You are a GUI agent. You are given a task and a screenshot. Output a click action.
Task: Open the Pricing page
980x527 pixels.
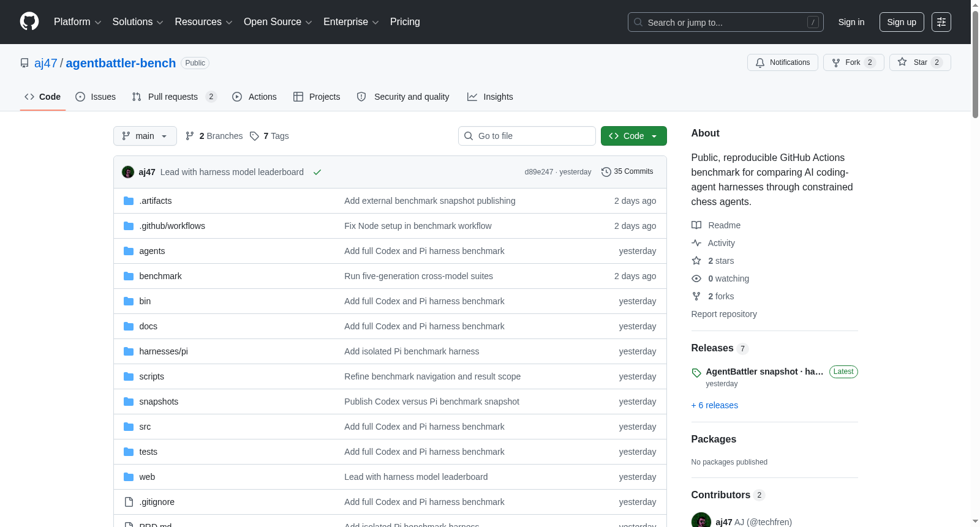405,22
